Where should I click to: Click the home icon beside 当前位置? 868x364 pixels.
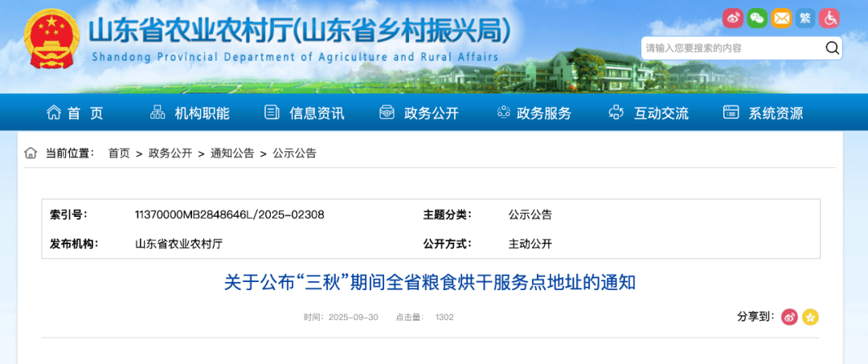point(31,153)
